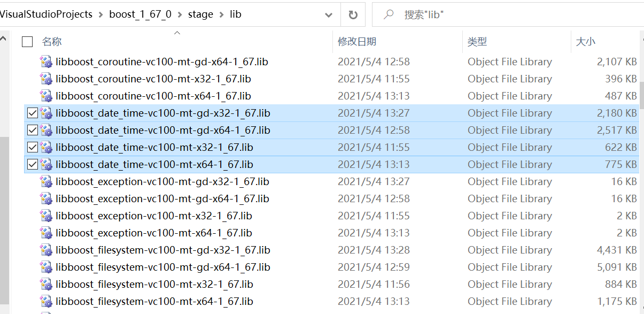644x314 pixels.
Task: Click the scroll-up arrow on the left scrollbar
Action: pos(4,37)
